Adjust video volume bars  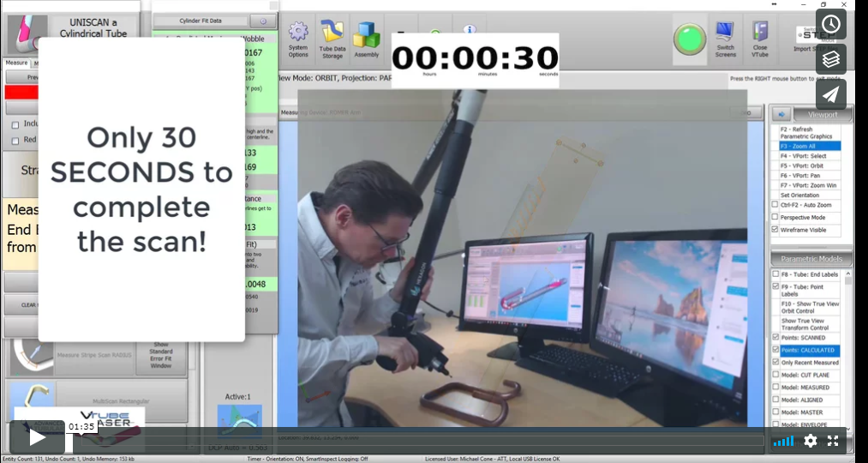pyautogui.click(x=783, y=441)
